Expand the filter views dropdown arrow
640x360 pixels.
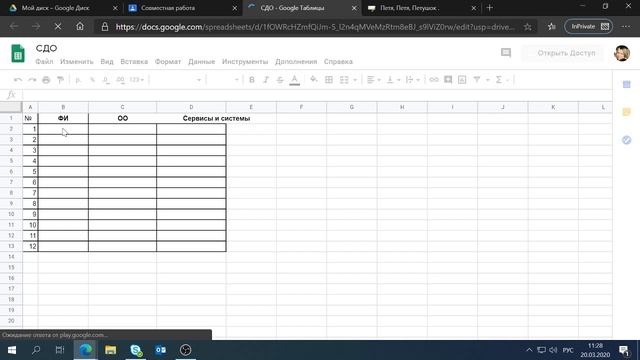pos(487,80)
